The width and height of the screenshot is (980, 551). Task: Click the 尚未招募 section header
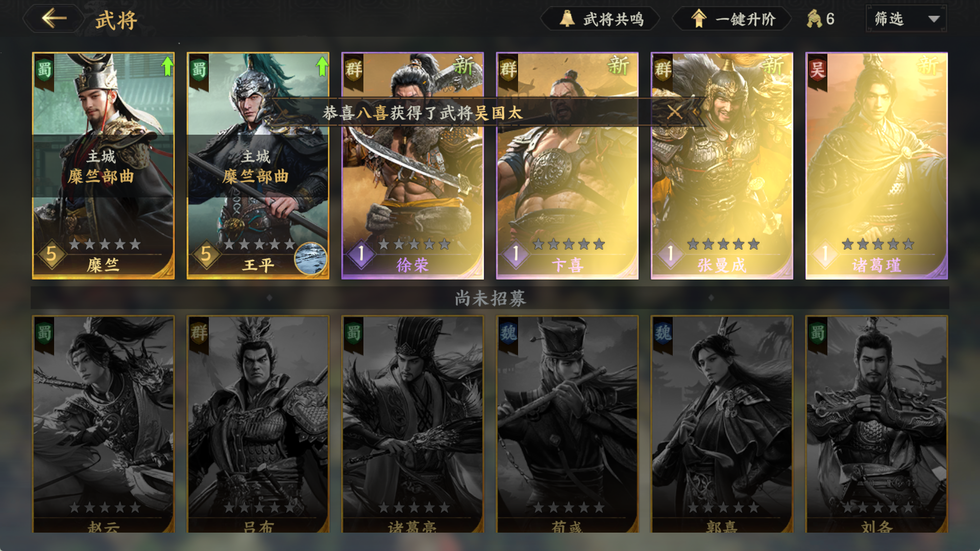click(x=490, y=298)
